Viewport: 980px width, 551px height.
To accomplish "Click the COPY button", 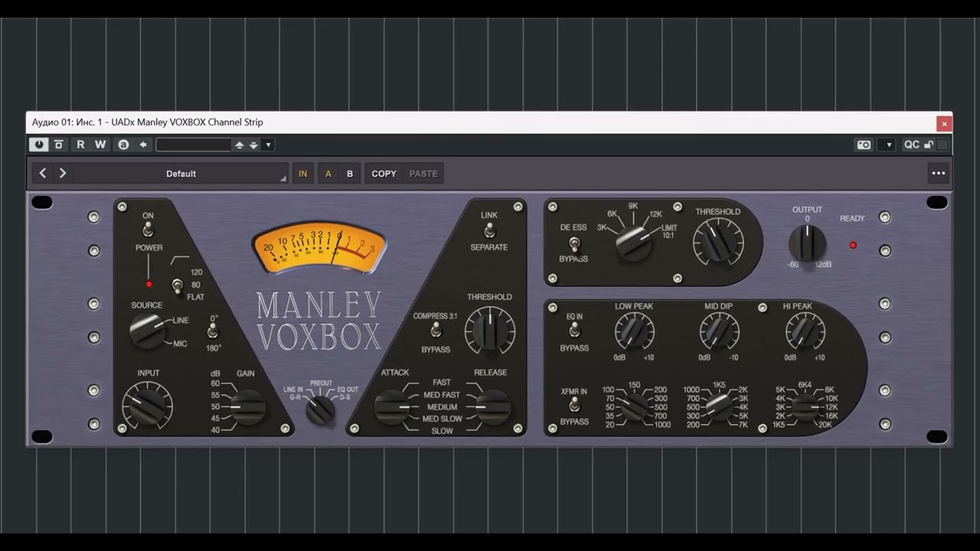I will [384, 174].
